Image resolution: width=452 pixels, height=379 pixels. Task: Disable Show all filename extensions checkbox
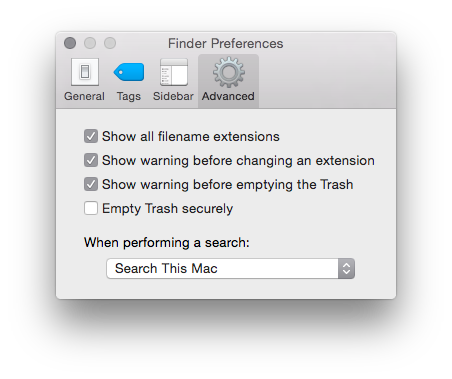click(91, 136)
